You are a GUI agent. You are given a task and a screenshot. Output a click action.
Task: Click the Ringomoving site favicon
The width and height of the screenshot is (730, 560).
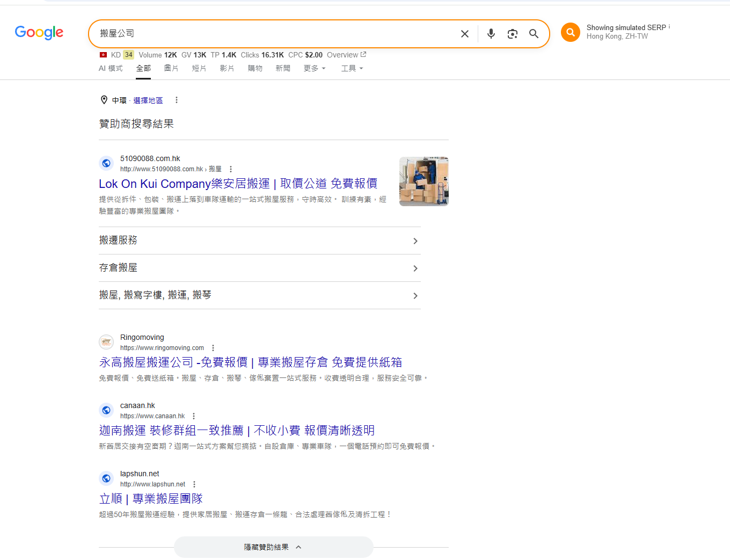pos(106,342)
